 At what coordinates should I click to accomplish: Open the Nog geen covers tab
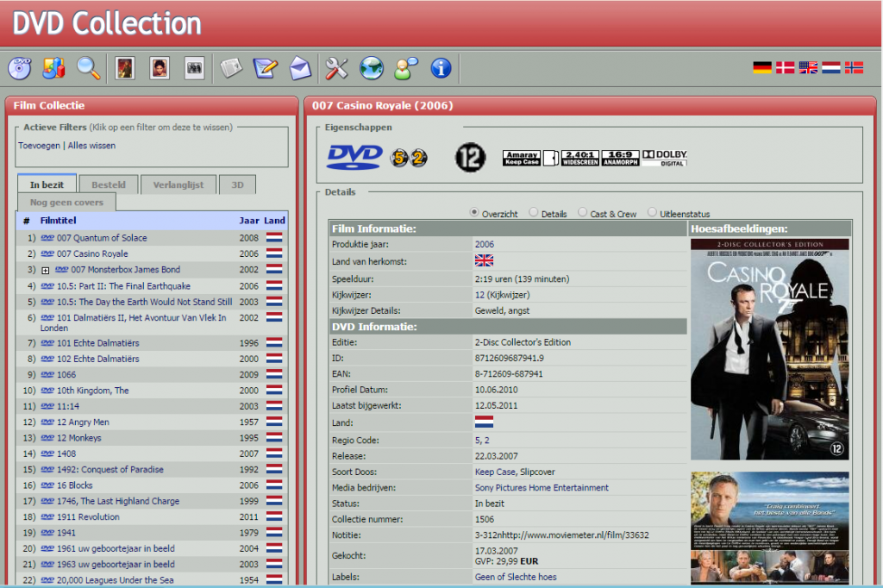click(x=66, y=203)
